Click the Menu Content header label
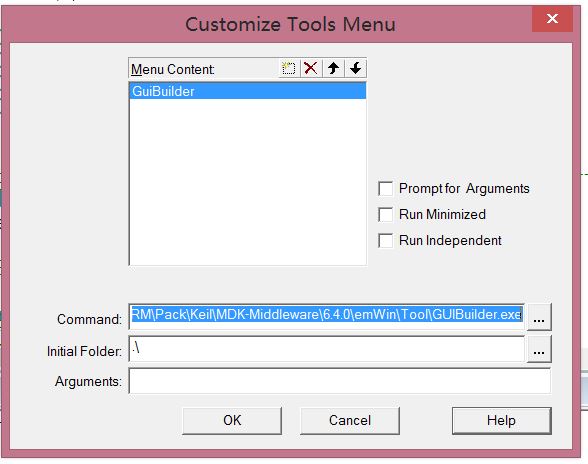The width and height of the screenshot is (588, 464). (x=172, y=69)
